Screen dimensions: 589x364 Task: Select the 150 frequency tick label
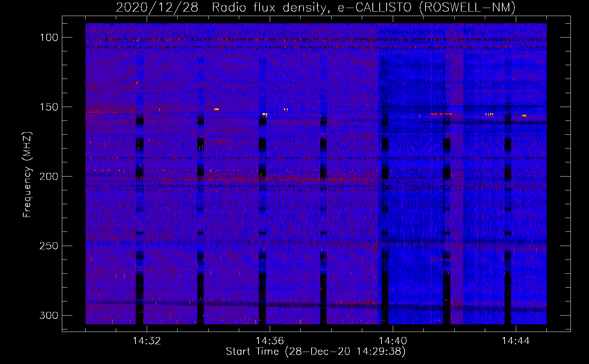[49, 107]
